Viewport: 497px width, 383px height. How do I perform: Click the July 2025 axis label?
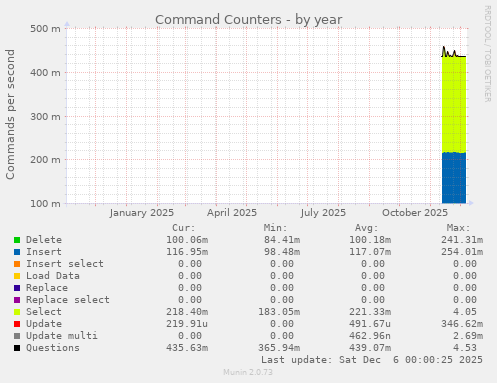pos(323,213)
